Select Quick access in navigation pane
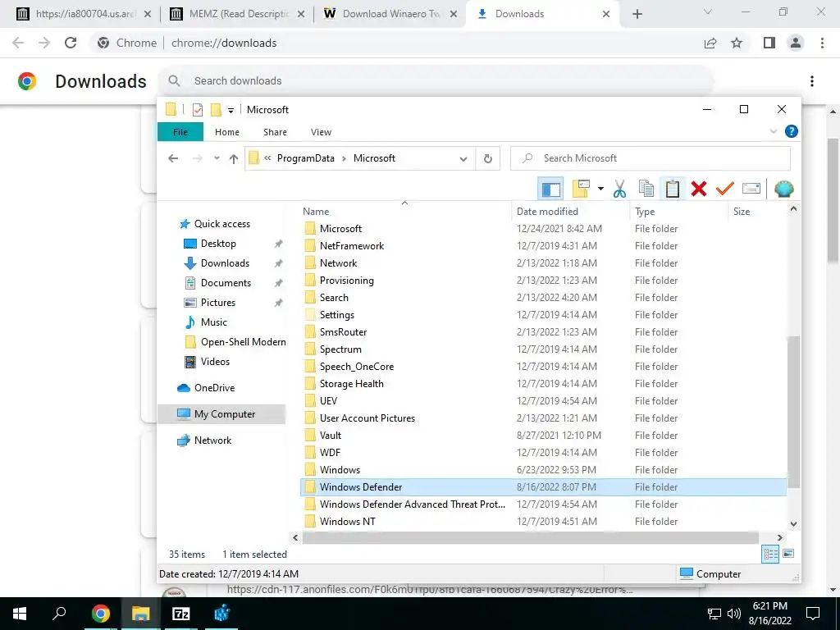Screen dimensions: 840x630 [x=221, y=224]
